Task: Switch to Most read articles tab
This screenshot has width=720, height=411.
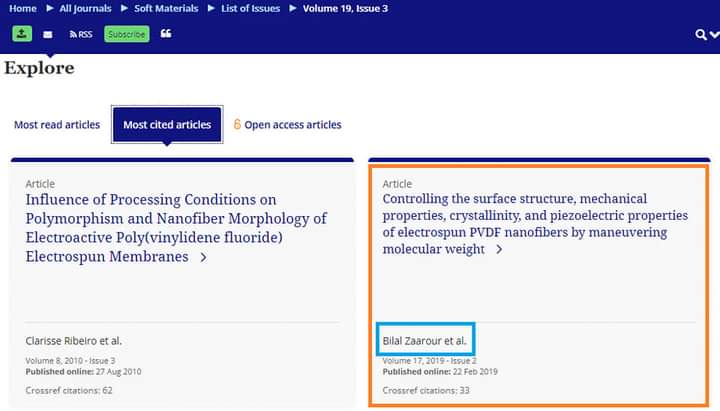Action: tap(57, 125)
